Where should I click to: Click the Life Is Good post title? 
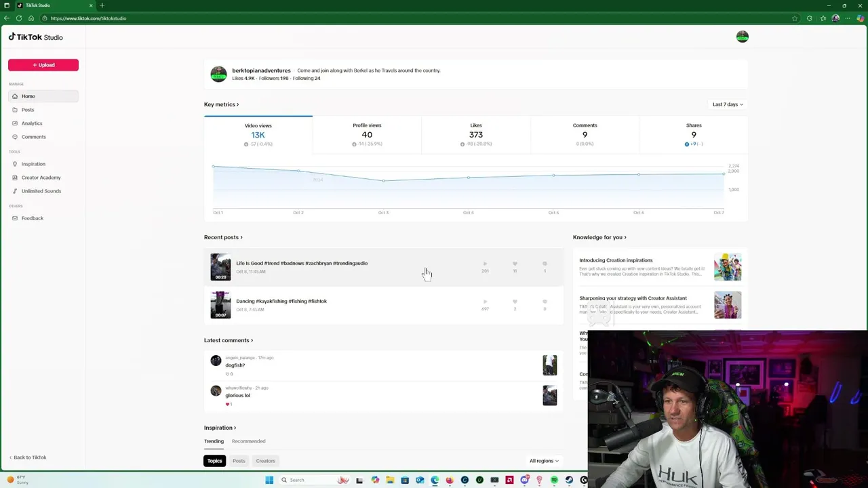click(302, 263)
